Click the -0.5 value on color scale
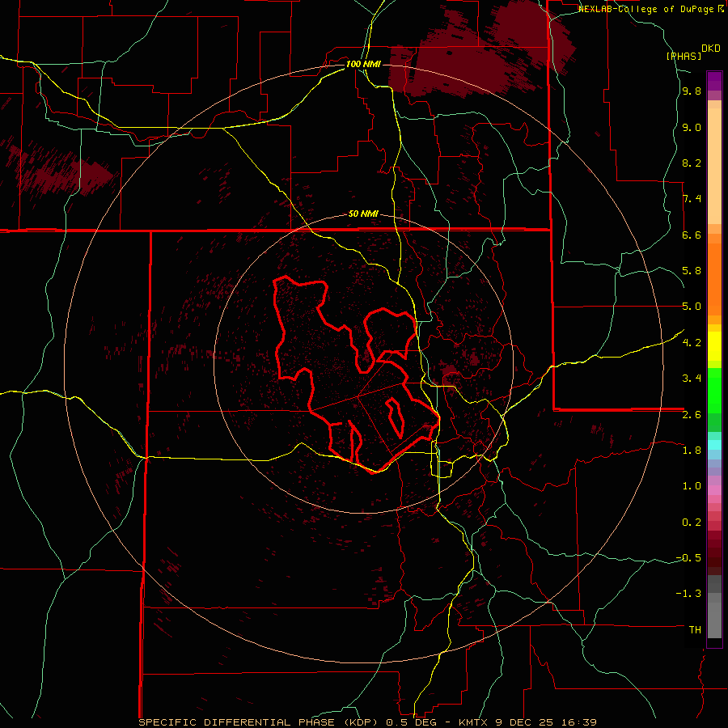 pyautogui.click(x=688, y=558)
